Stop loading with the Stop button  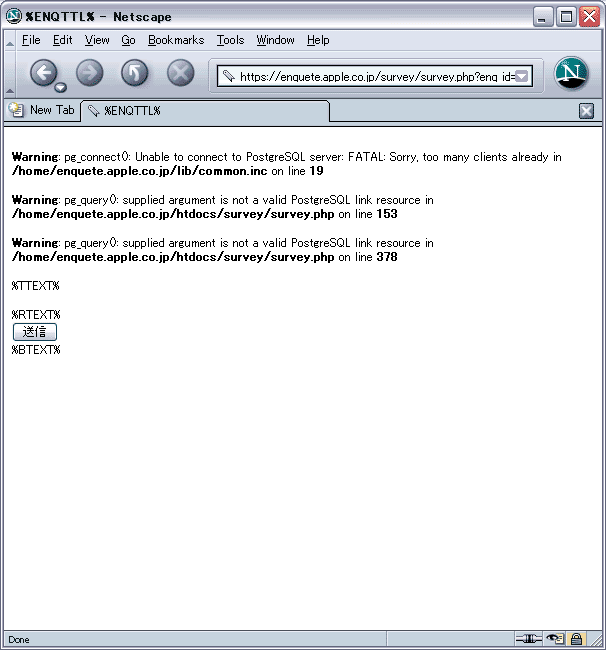coord(180,73)
